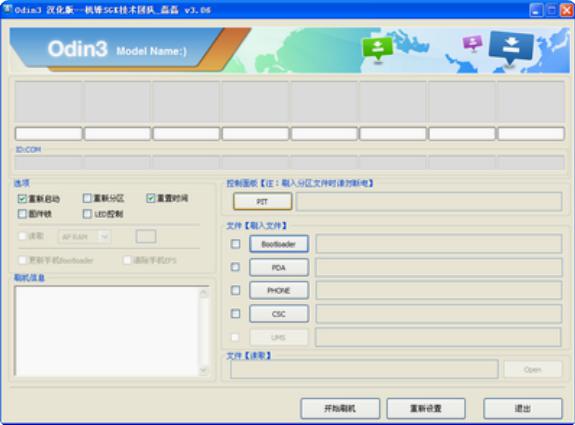Click the CSC file path field
This screenshot has height=425, width=575.
439,314
